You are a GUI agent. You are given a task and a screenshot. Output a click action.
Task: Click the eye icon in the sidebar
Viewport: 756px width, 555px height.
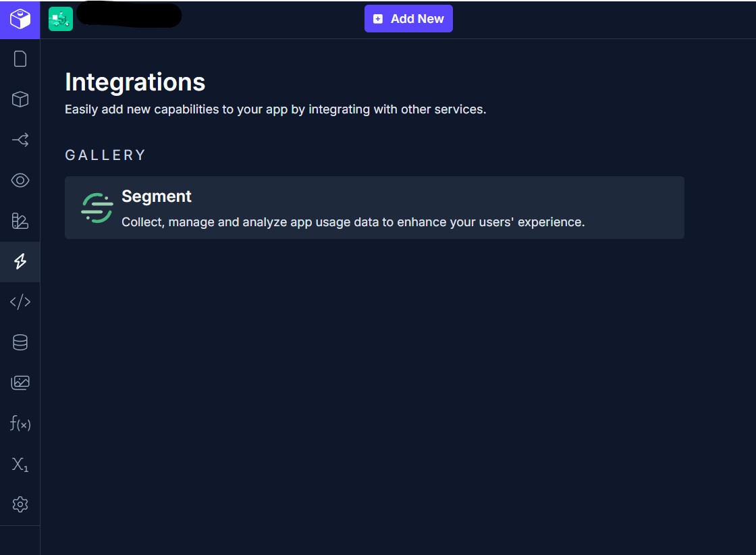click(x=20, y=180)
